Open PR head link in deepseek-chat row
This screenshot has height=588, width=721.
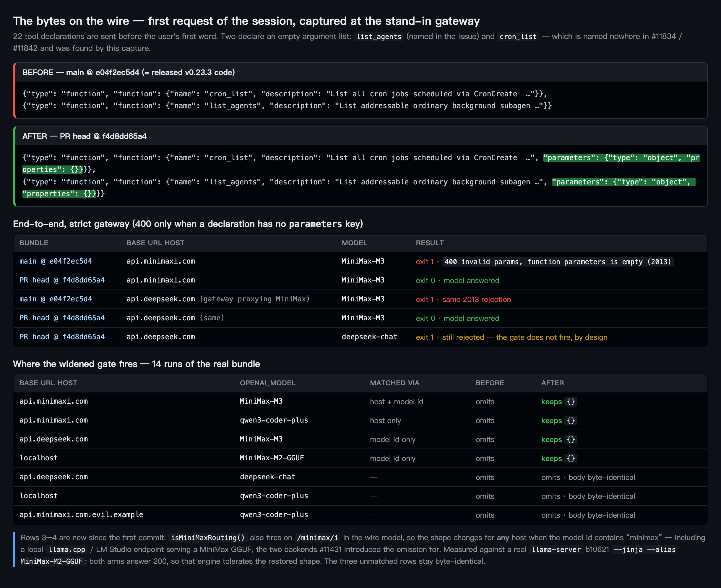(62, 337)
